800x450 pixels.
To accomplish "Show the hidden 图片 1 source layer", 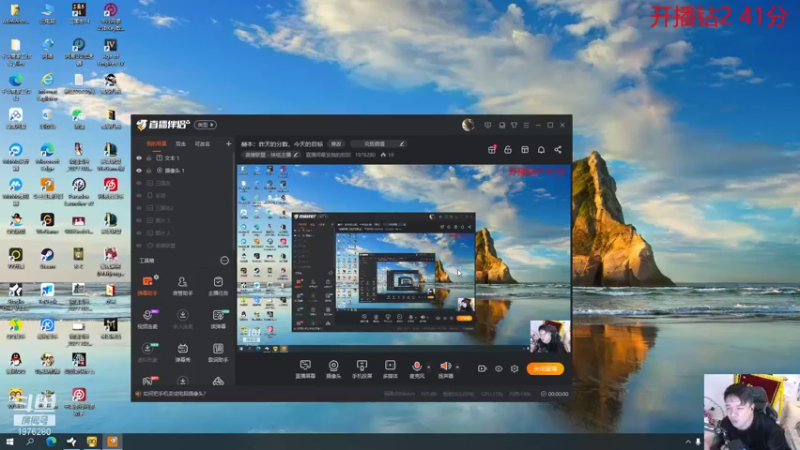I will tap(139, 220).
